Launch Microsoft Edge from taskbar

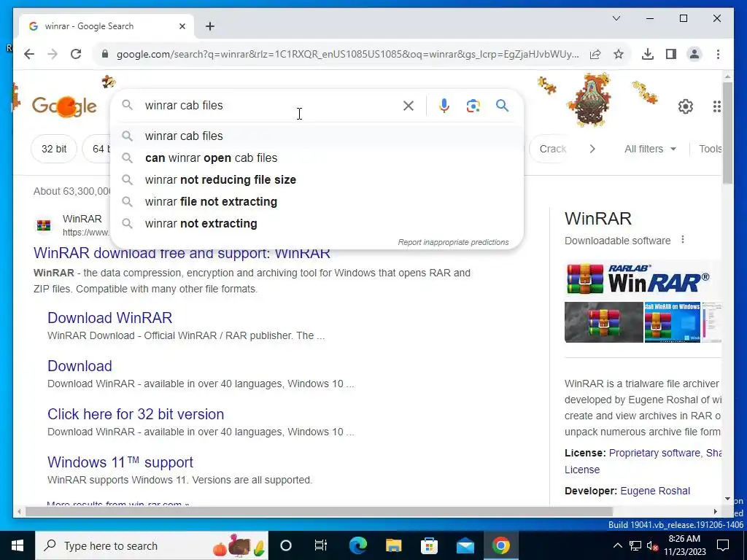[357, 545]
